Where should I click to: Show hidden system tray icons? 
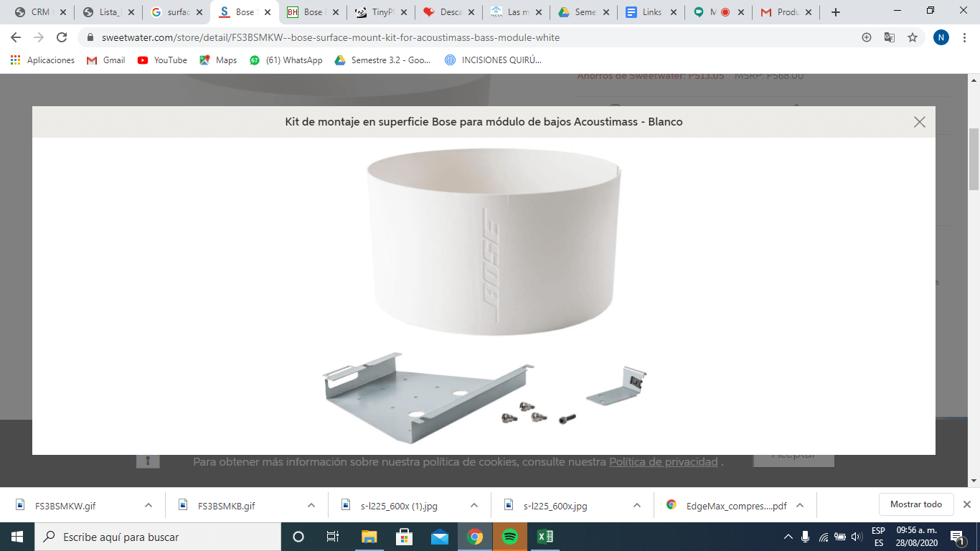[x=788, y=537]
